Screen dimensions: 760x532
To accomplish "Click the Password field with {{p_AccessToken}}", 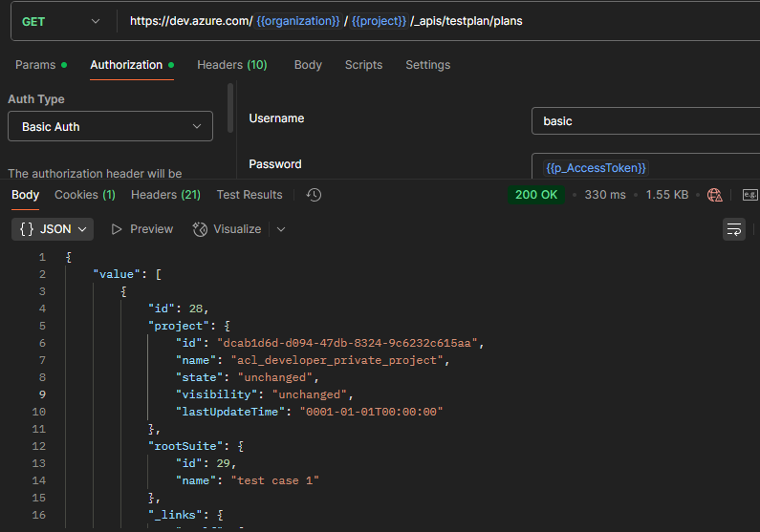I will [645, 167].
